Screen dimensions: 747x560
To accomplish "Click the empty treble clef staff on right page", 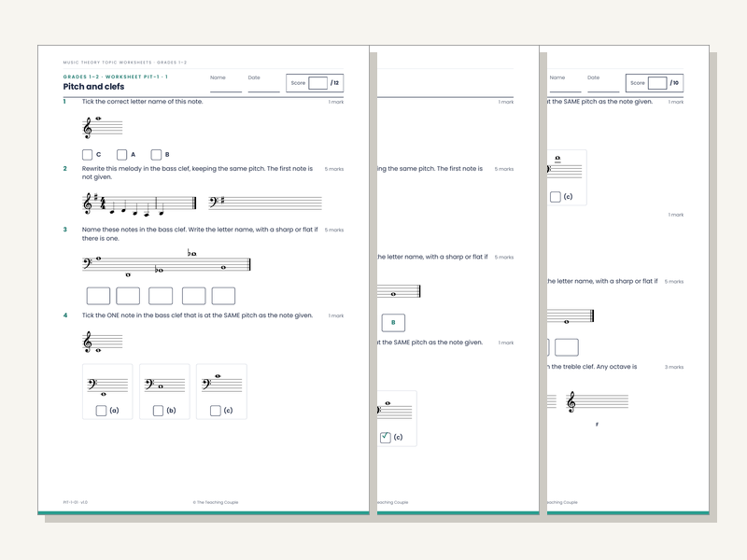I will (x=598, y=402).
